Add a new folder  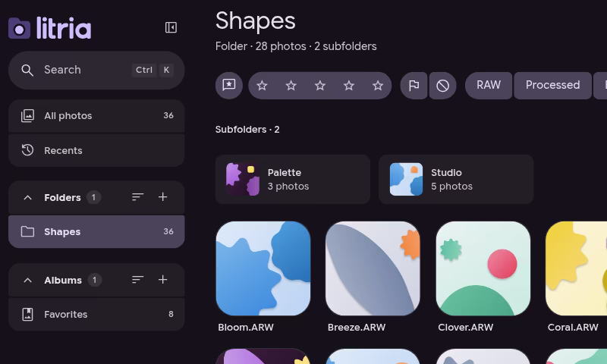point(162,197)
